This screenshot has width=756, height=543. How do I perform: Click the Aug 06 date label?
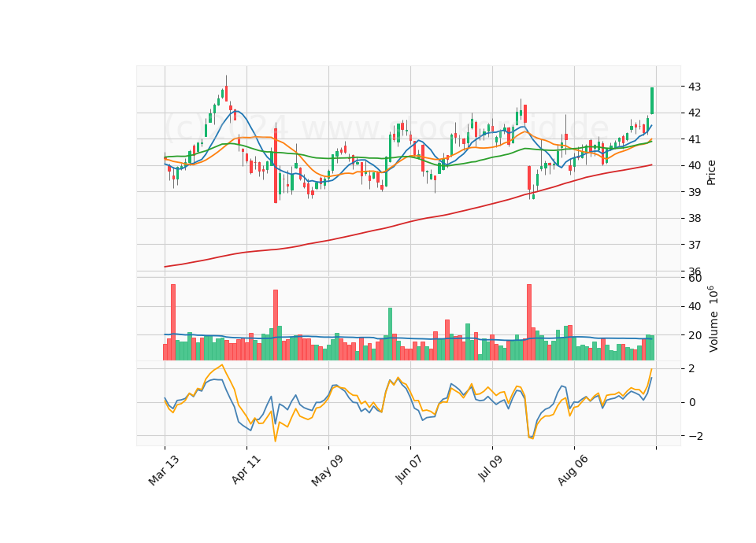(573, 471)
